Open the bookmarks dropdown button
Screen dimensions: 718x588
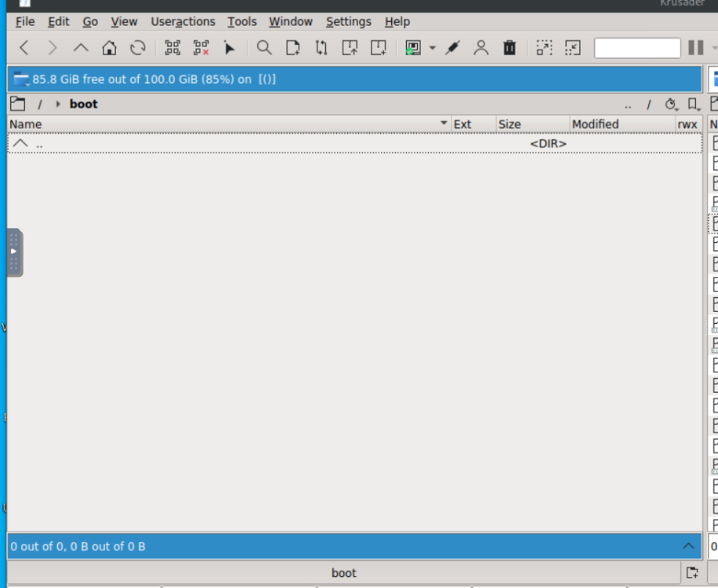click(694, 104)
